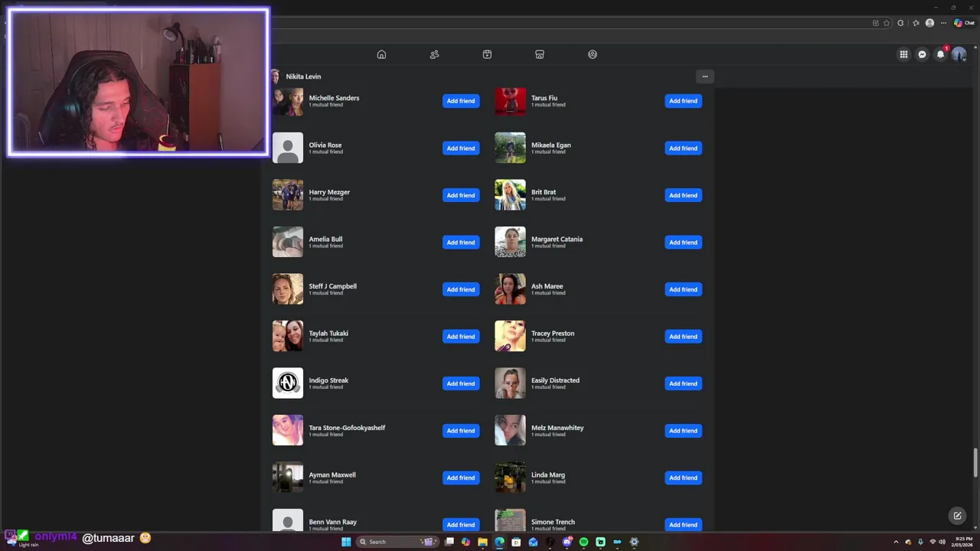Viewport: 980px width, 551px height.
Task: Add Linda Marg as friend
Action: pyautogui.click(x=683, y=478)
